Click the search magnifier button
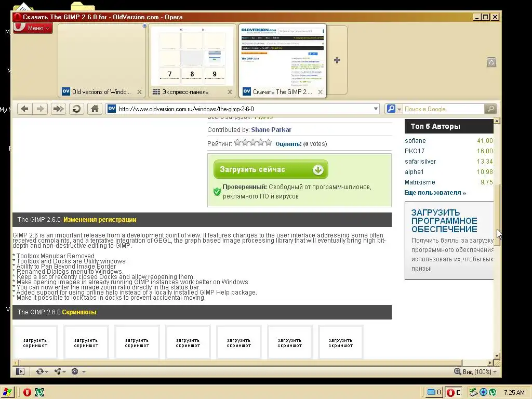 [490, 109]
